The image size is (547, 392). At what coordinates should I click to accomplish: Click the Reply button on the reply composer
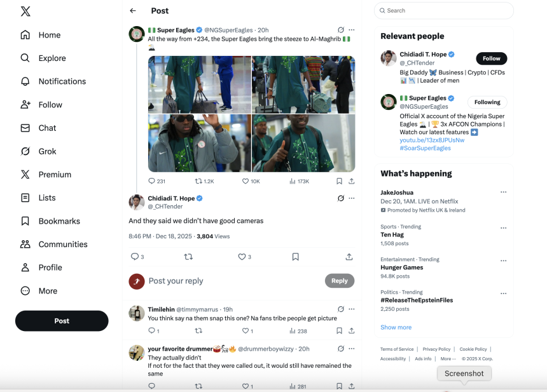tap(339, 280)
